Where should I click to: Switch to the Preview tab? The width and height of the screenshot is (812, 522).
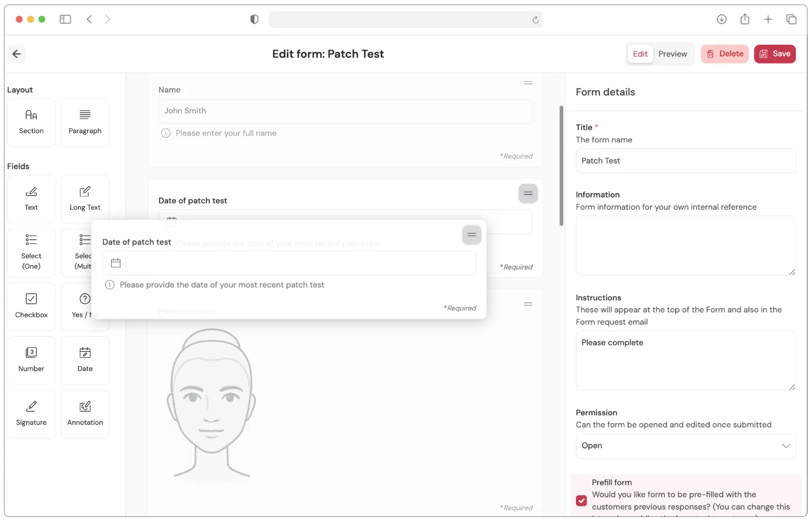click(672, 54)
